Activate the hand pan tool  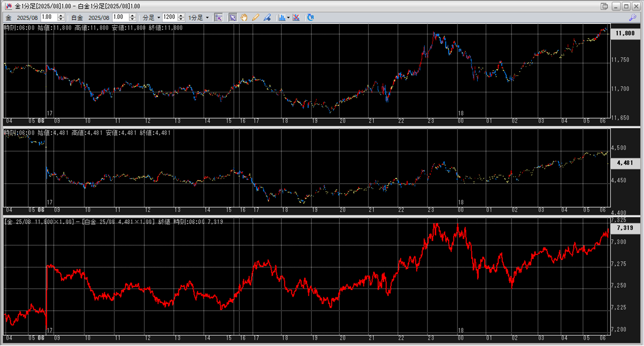pyautogui.click(x=244, y=18)
